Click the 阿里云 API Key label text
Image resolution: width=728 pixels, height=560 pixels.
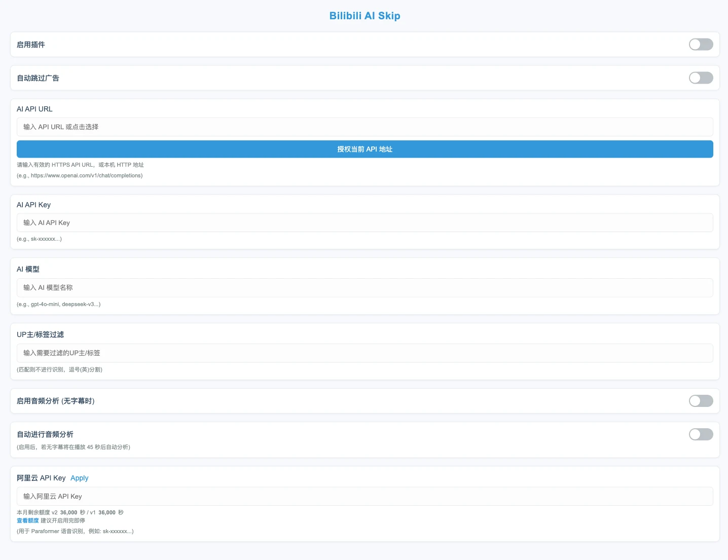pyautogui.click(x=41, y=478)
